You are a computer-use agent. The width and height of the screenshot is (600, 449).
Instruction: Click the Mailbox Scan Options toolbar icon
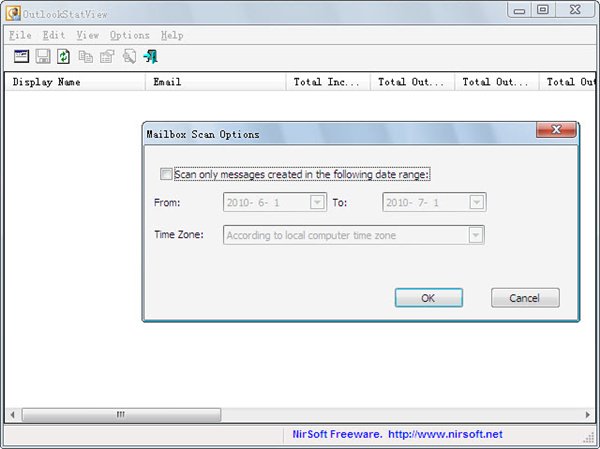21,56
